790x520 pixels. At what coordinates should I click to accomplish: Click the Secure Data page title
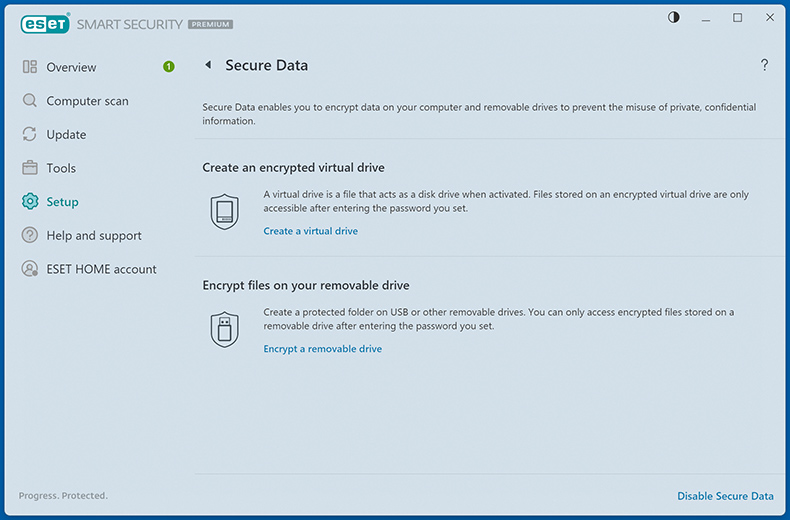[267, 65]
